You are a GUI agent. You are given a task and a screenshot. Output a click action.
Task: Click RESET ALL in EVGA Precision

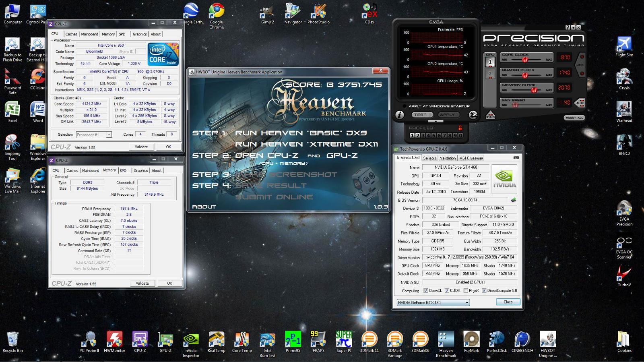coord(574,118)
